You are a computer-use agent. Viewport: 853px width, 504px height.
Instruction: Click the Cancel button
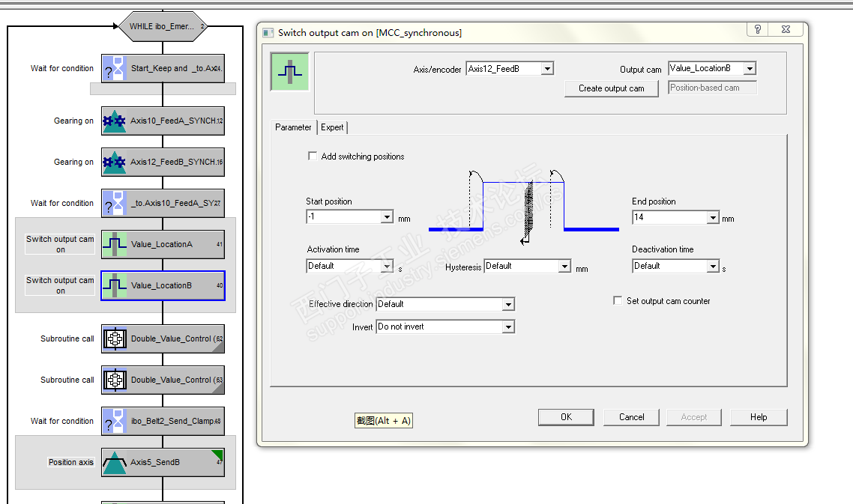[632, 417]
